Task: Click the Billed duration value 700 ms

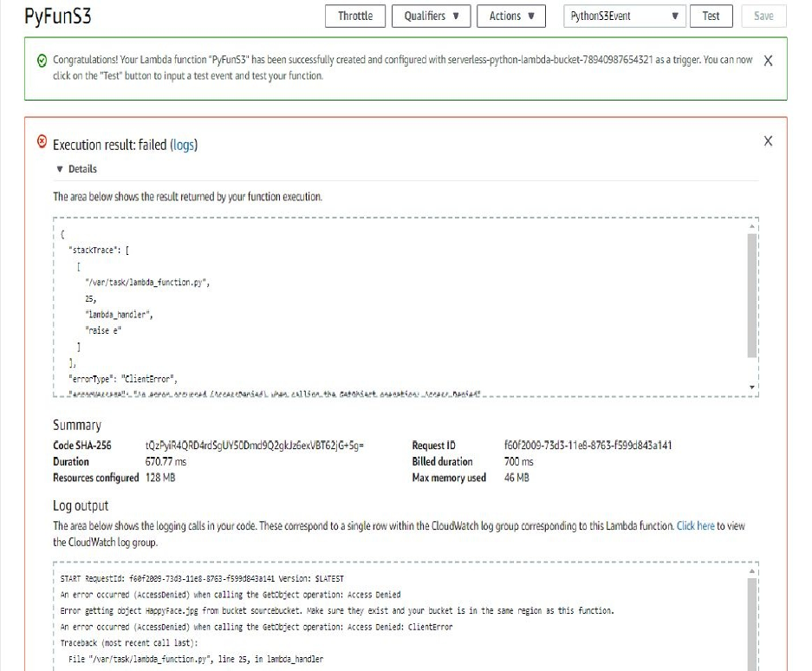Action: point(518,462)
